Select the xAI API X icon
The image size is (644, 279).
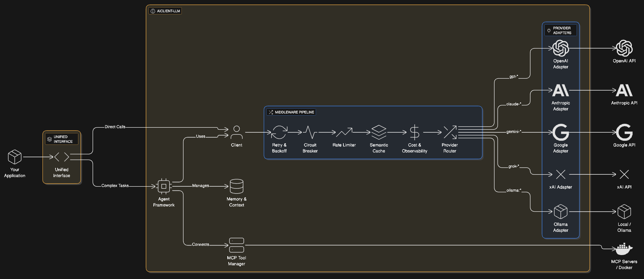click(624, 174)
